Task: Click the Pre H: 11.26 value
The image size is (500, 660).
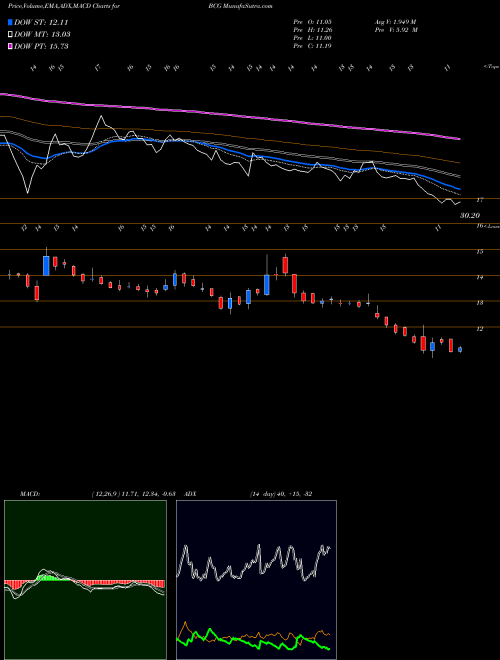Action: [x=313, y=30]
